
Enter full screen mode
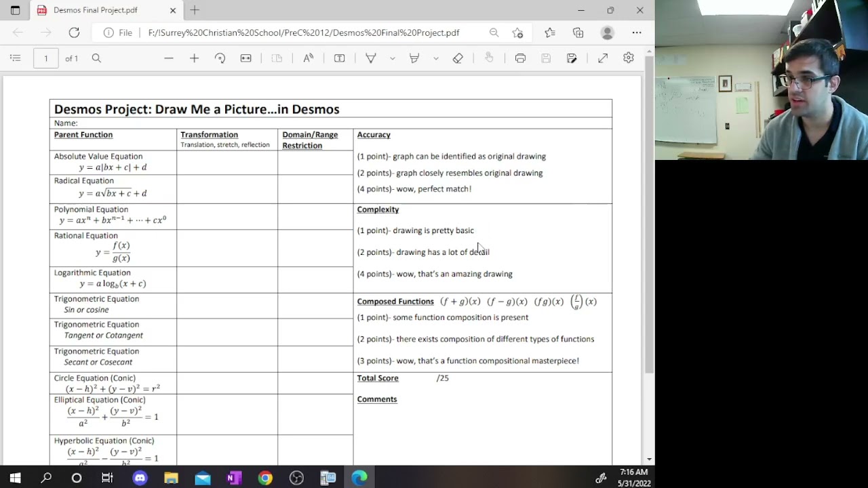coord(603,58)
